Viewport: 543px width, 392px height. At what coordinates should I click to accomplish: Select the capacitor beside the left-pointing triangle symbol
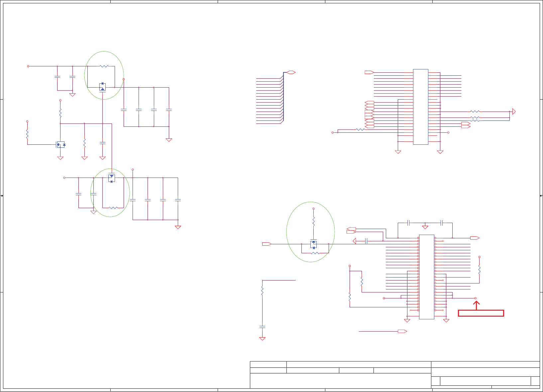366,241
